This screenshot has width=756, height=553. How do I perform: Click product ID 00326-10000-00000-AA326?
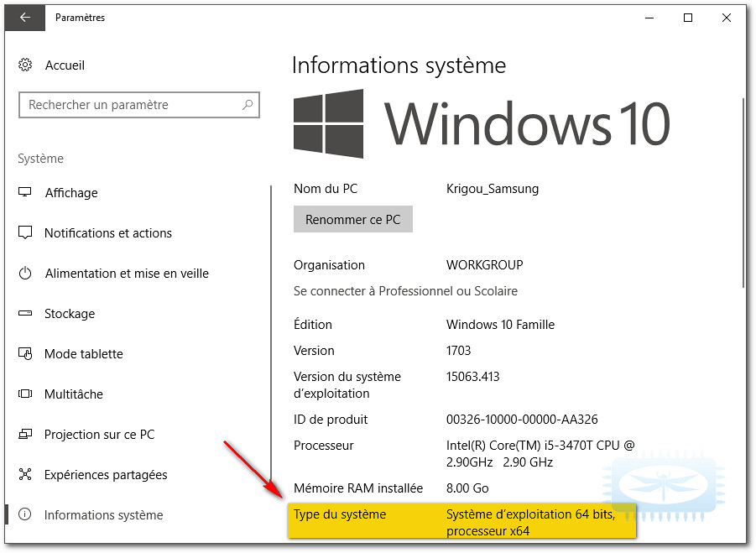pos(522,420)
